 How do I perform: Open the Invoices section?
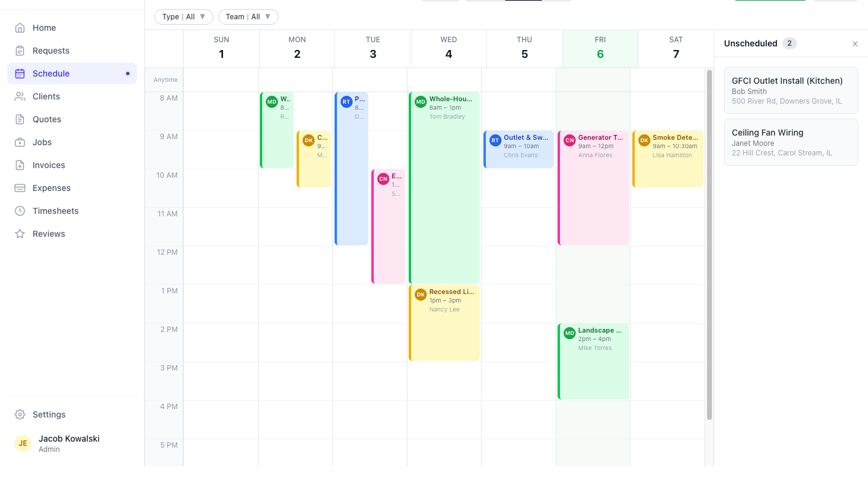49,164
